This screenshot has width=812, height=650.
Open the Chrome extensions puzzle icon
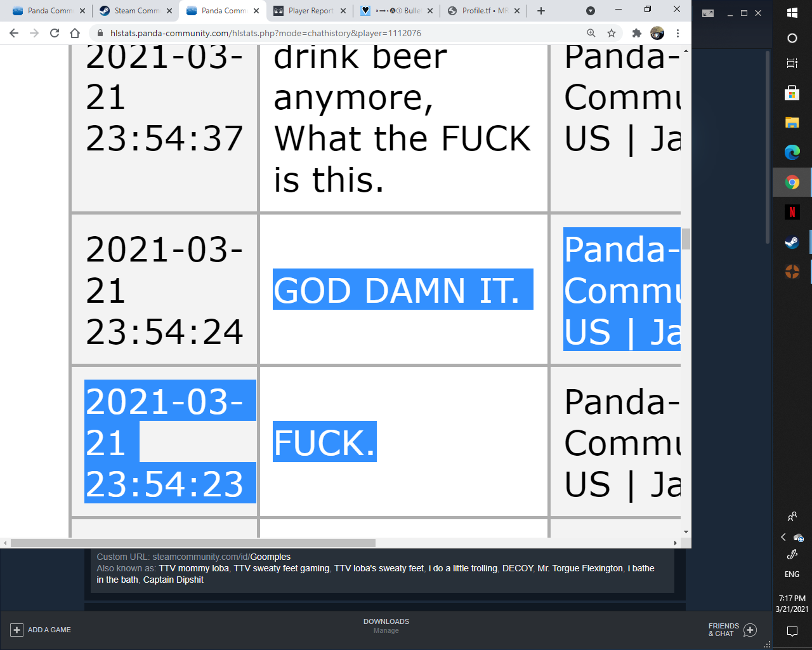(x=636, y=32)
